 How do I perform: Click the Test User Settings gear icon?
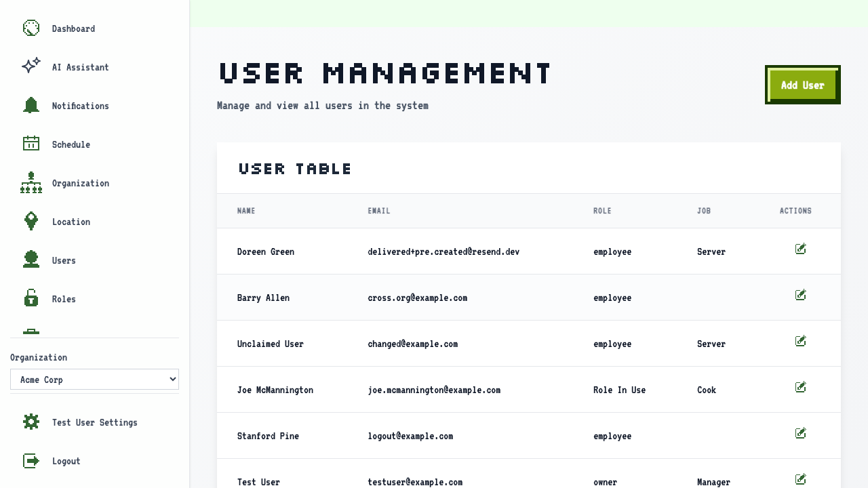pyautogui.click(x=31, y=422)
